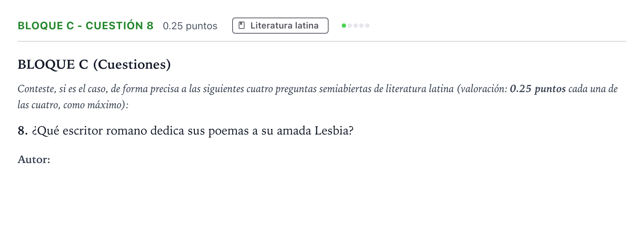Click the bold question number 8.
The width and height of the screenshot is (644, 234).
coord(23,131)
